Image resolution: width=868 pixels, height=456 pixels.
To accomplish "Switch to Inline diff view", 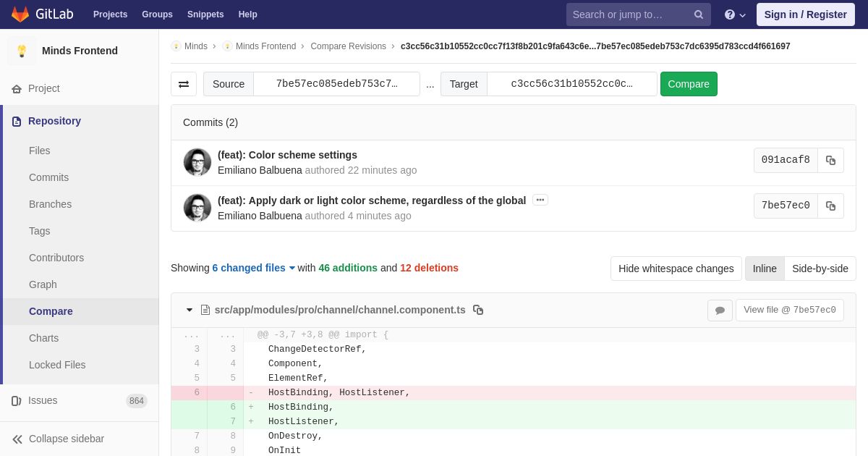I will pos(765,269).
